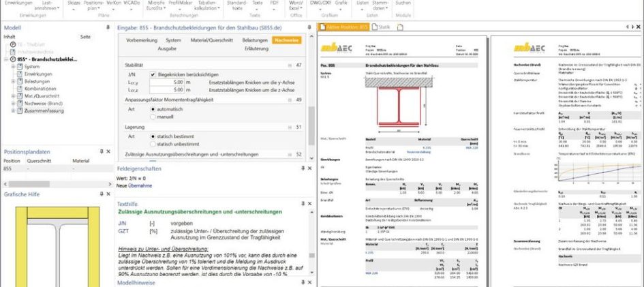Open the Erläuterung tab
Image resolution: width=644 pixels, height=287 pixels.
tap(256, 48)
